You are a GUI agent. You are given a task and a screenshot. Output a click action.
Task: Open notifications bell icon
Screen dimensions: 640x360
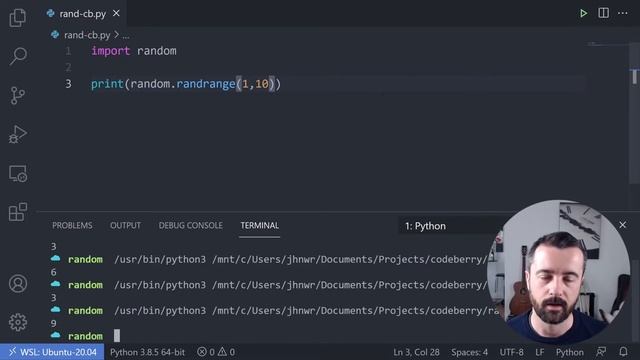(623, 352)
